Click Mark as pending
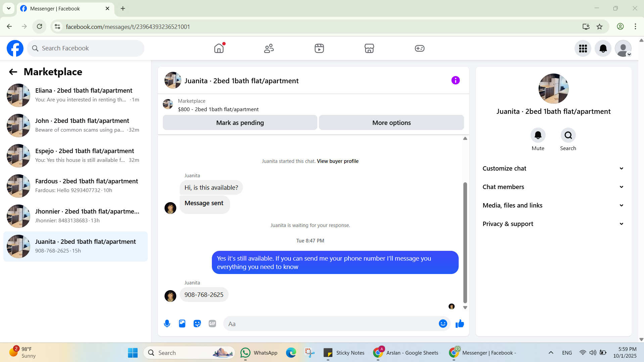The height and width of the screenshot is (362, 644). [240, 123]
